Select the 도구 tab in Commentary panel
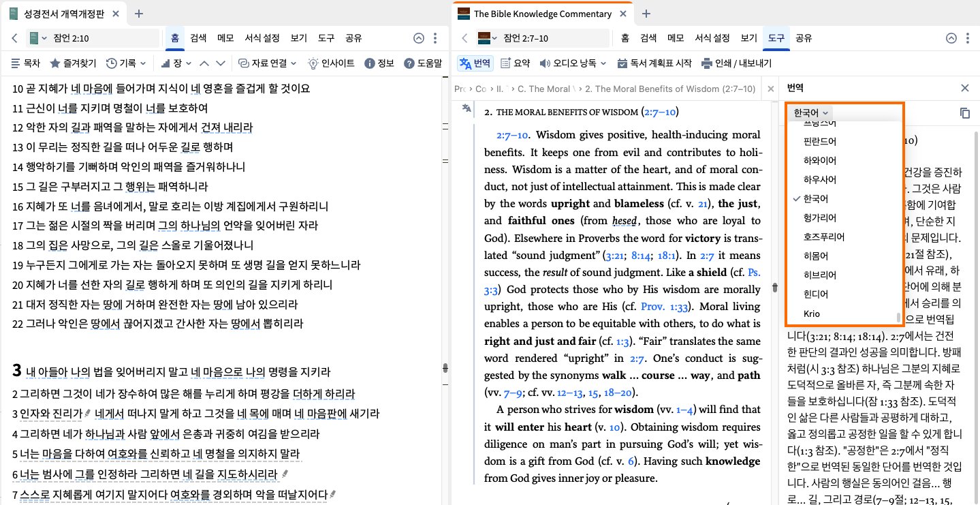Image resolution: width=980 pixels, height=505 pixels. pos(776,38)
